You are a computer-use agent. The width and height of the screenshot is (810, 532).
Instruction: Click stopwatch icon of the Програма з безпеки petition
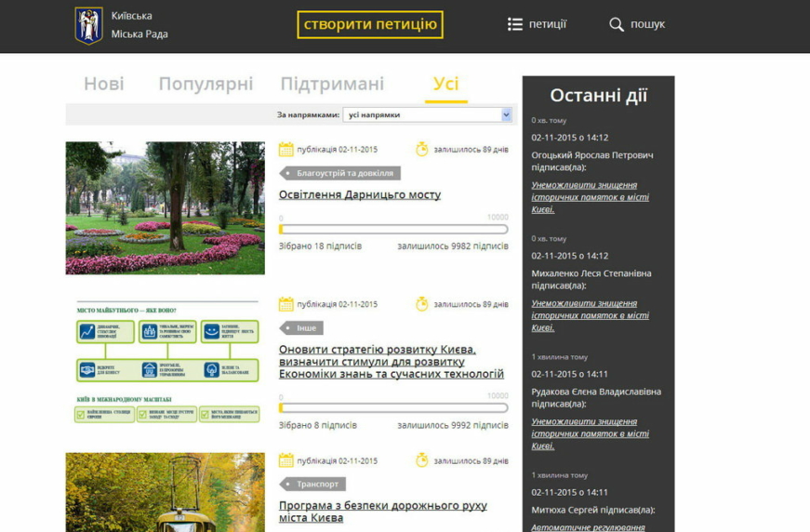[x=422, y=460]
